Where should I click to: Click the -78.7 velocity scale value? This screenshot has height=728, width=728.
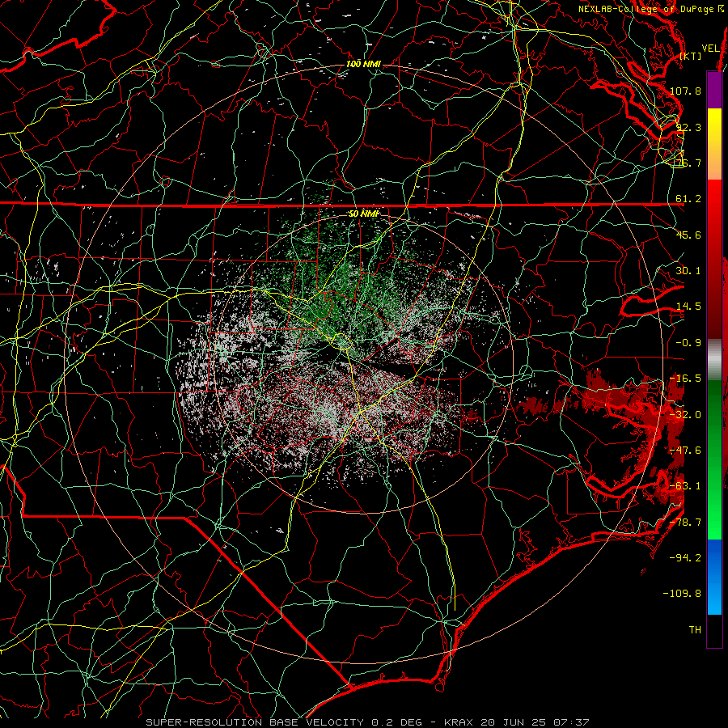[x=685, y=523]
